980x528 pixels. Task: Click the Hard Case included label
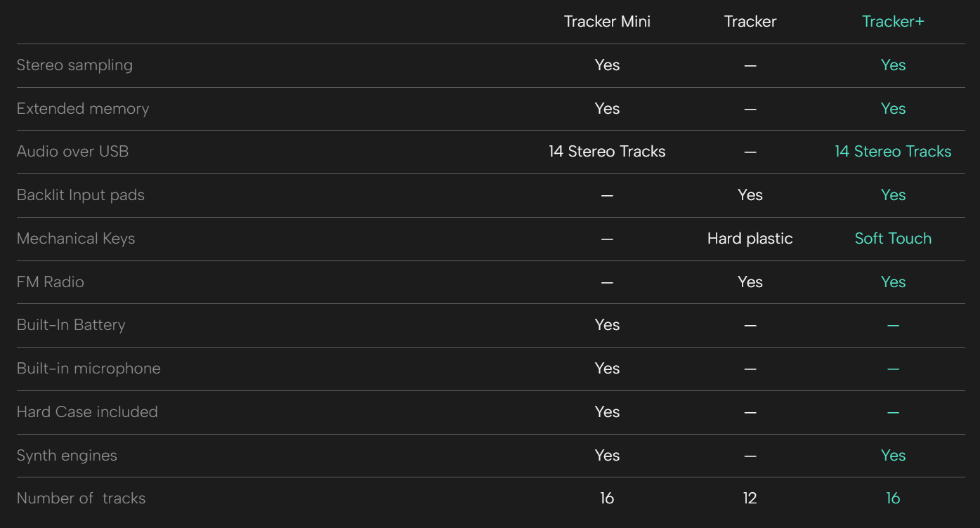click(87, 412)
